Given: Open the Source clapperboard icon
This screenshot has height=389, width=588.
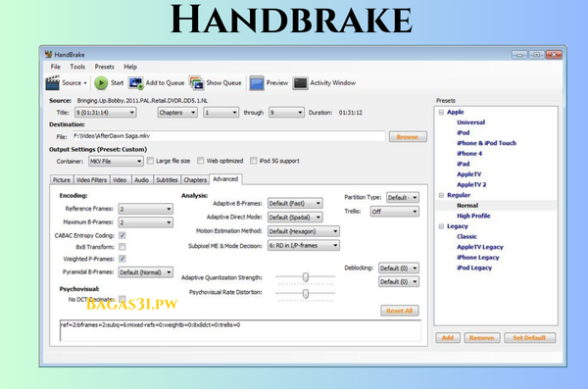Looking at the screenshot, I should pyautogui.click(x=53, y=83).
